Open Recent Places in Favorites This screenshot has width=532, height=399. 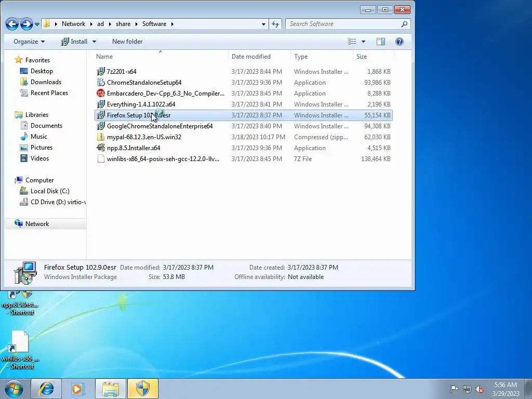(x=49, y=92)
